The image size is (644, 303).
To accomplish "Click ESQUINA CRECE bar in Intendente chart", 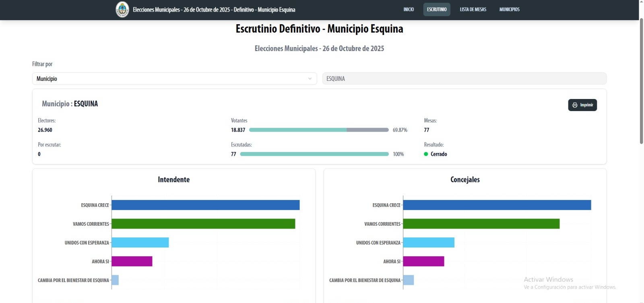I will 205,205.
